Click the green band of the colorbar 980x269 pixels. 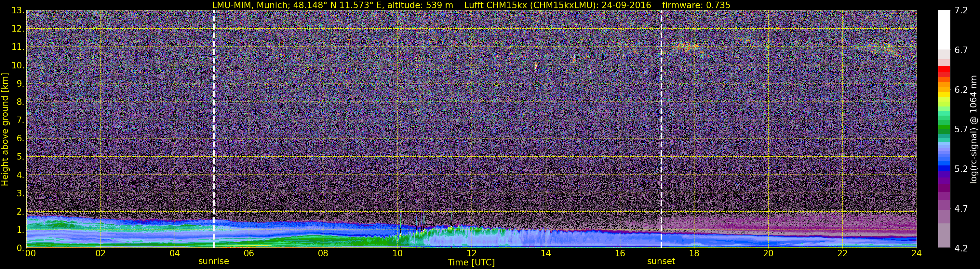944,128
